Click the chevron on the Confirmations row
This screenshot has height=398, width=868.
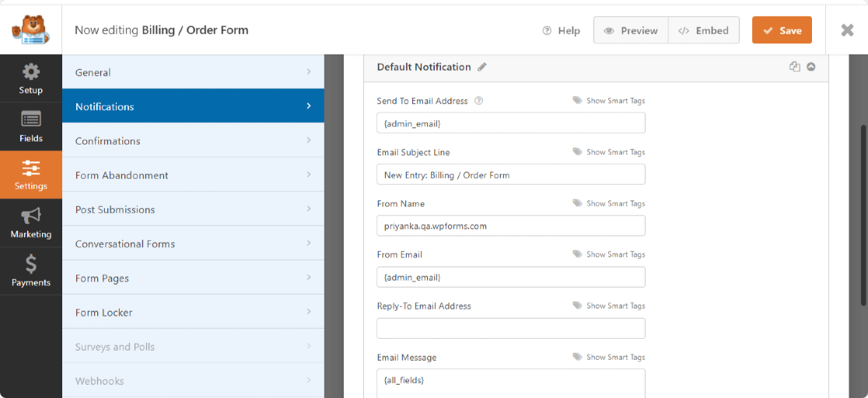(x=309, y=141)
